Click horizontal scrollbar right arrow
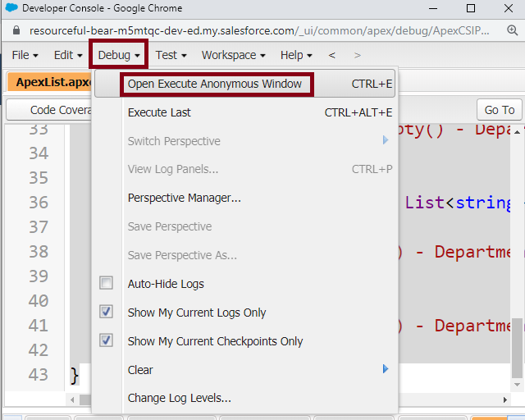Image resolution: width=525 pixels, height=420 pixels. coord(505,399)
